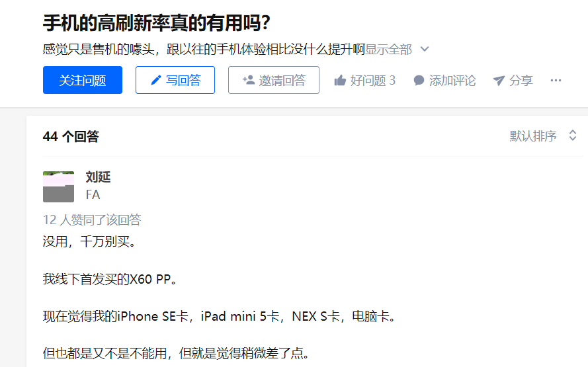This screenshot has height=367, width=588.
Task: Click the 写回答 button text
Action: [x=183, y=80]
